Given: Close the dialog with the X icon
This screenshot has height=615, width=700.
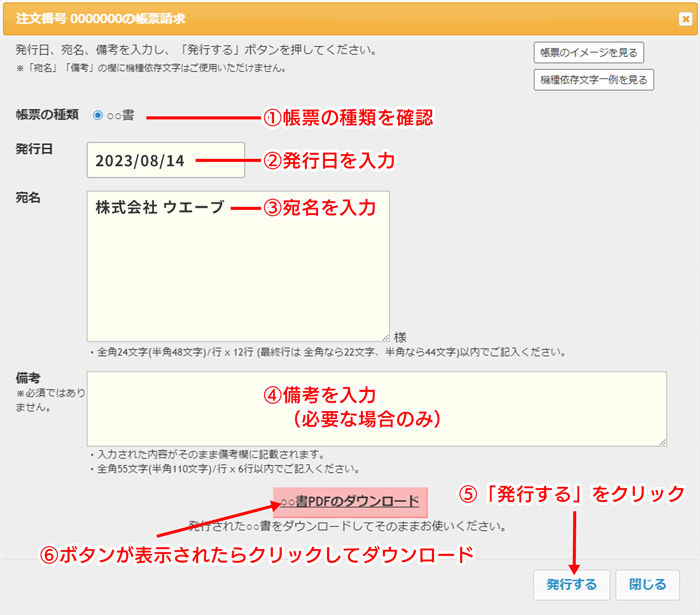Looking at the screenshot, I should [x=684, y=19].
